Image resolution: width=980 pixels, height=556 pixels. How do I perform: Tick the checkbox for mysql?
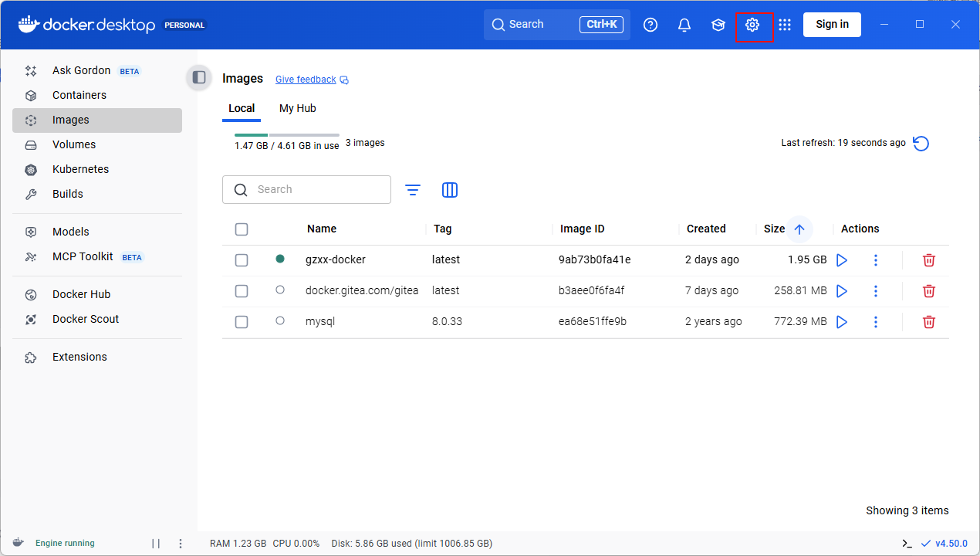(x=242, y=322)
